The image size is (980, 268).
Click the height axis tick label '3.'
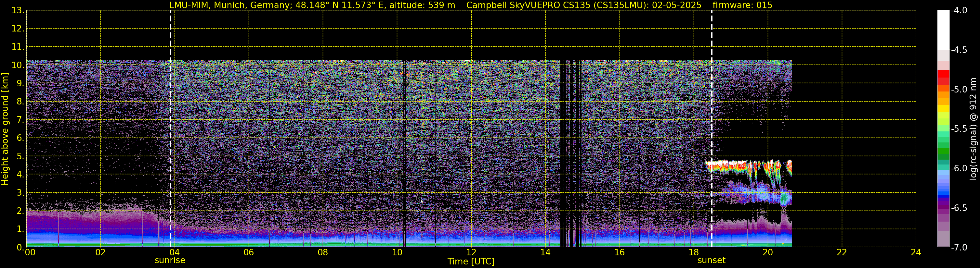tap(20, 193)
